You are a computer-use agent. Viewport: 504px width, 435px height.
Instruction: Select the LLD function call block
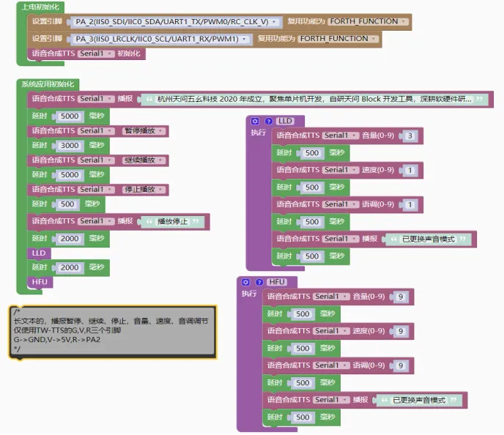(x=39, y=253)
